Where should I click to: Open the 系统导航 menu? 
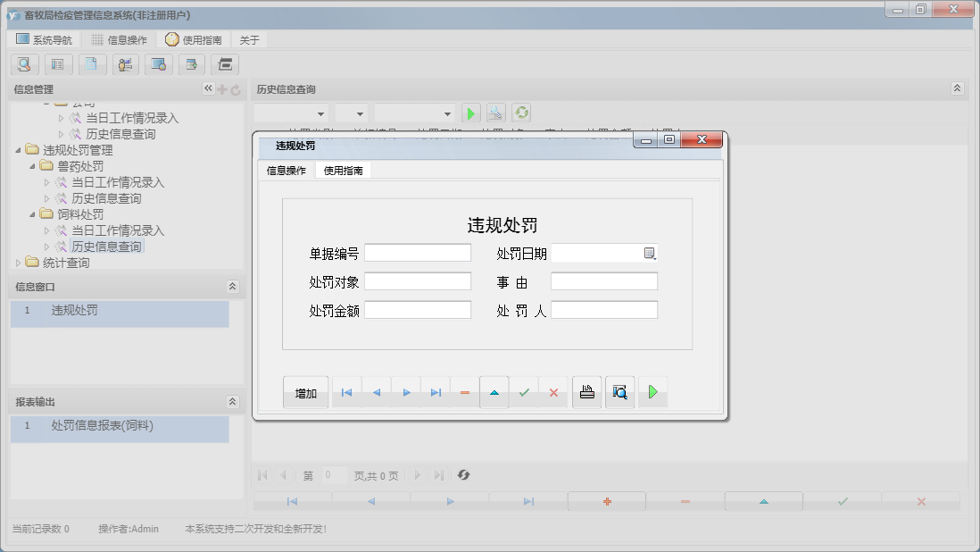point(45,40)
